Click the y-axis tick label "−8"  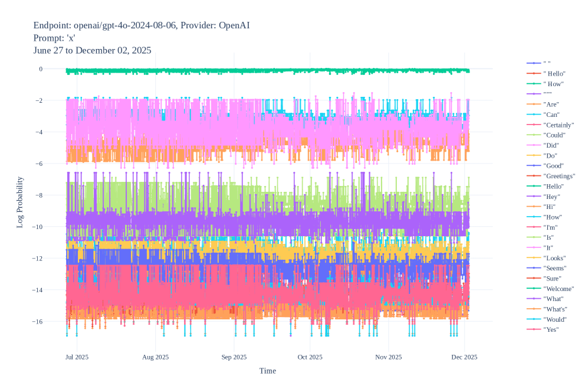pyautogui.click(x=39, y=195)
